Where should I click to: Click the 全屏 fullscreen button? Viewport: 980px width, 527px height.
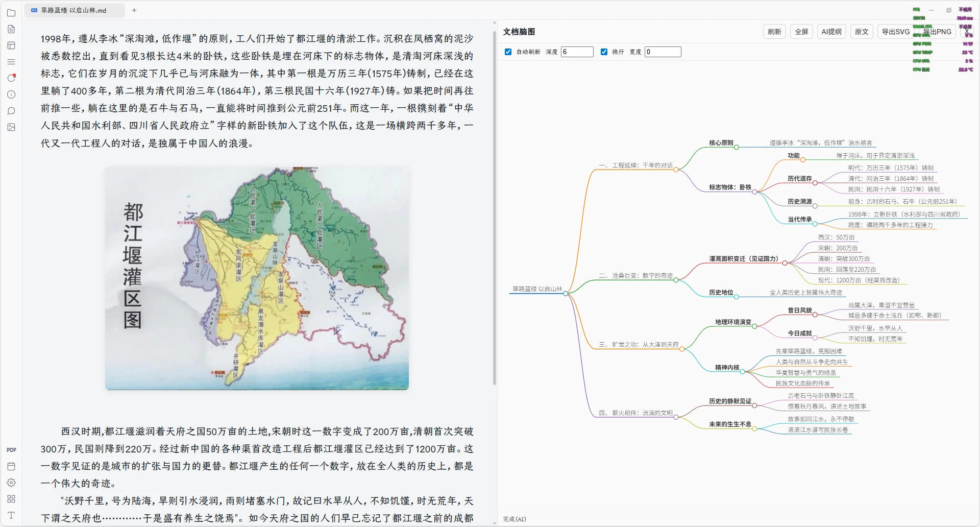tap(801, 32)
